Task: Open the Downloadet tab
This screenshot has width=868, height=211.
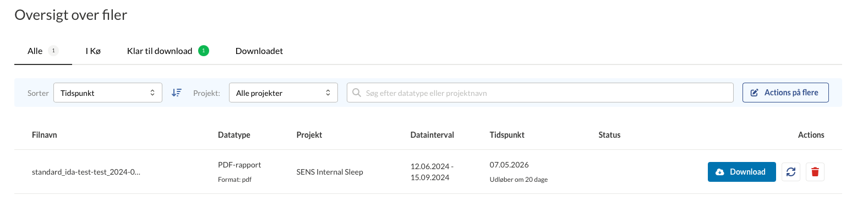Action: coord(259,51)
